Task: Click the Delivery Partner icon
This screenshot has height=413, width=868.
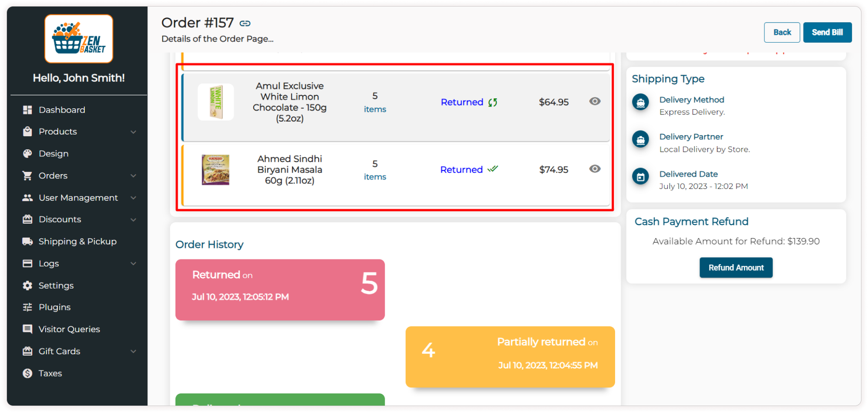Action: (x=640, y=140)
